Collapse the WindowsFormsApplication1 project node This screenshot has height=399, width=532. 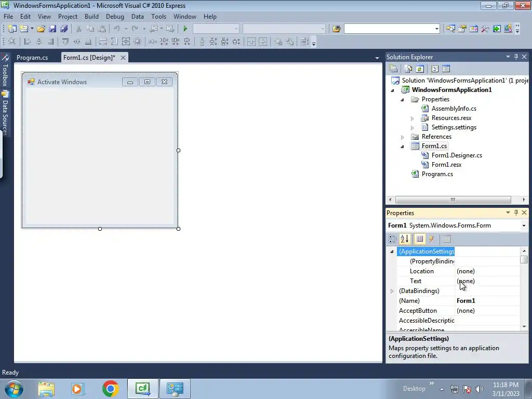(x=393, y=90)
